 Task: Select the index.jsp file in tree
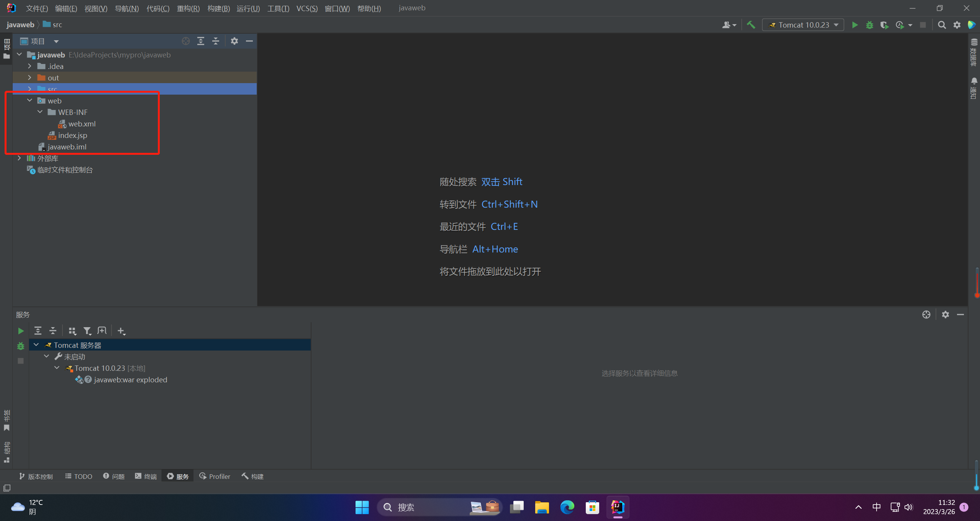tap(72, 135)
